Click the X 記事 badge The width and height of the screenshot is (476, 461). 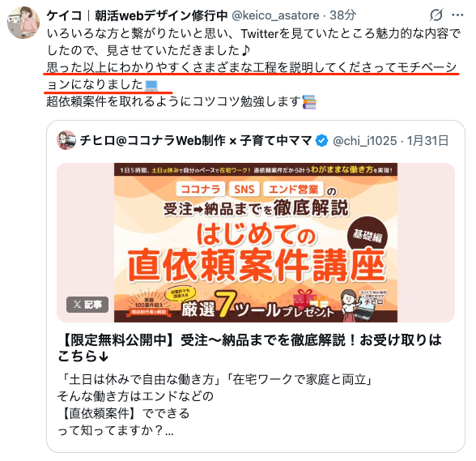click(87, 304)
